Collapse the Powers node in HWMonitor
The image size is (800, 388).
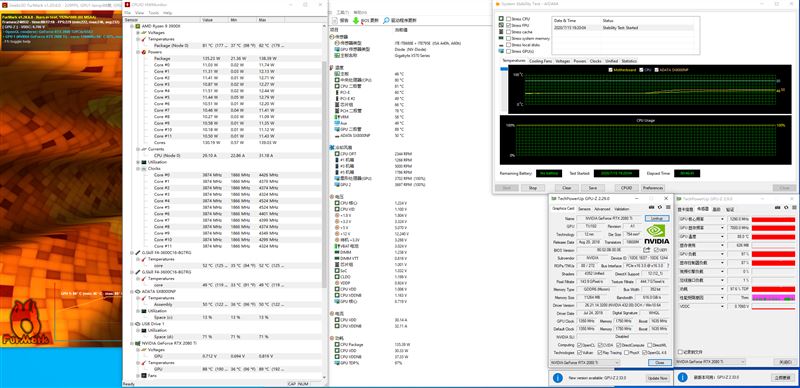138,52
